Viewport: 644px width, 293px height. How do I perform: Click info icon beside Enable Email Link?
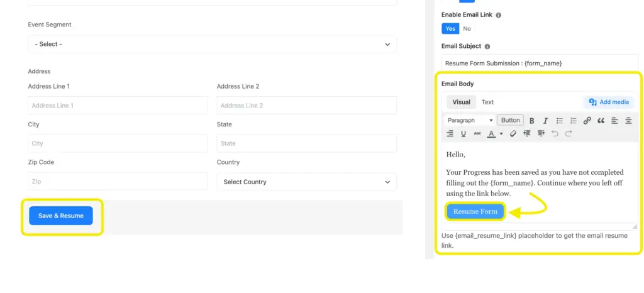[499, 15]
